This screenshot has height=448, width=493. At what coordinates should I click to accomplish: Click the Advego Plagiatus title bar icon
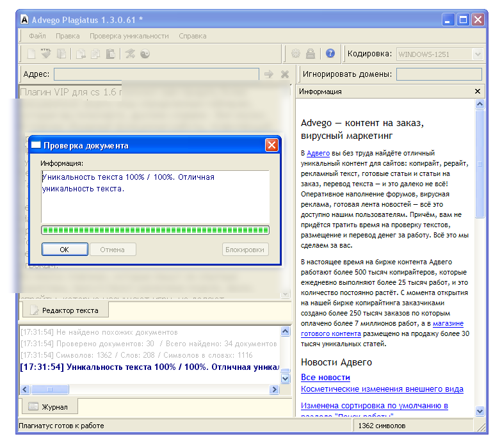click(24, 19)
